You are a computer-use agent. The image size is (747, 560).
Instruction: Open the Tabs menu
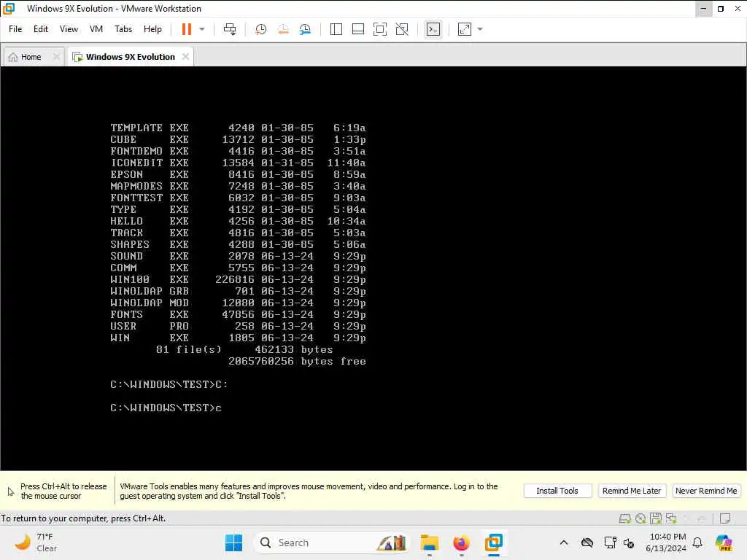click(x=123, y=29)
